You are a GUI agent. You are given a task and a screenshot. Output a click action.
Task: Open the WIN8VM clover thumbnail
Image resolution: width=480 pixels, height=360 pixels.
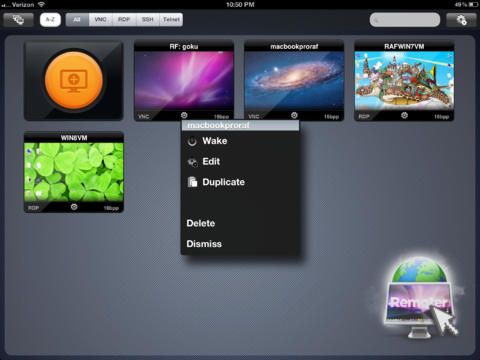(74, 172)
